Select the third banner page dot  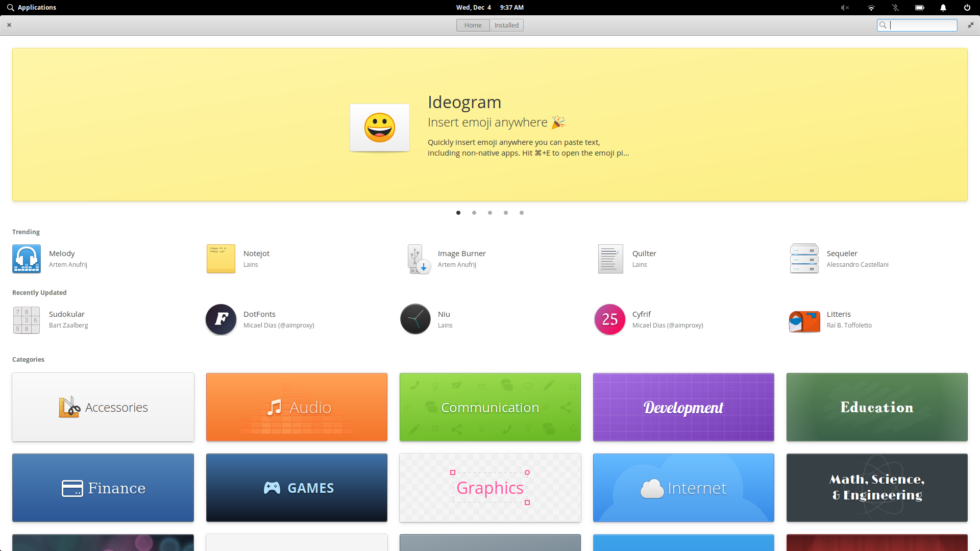(x=490, y=213)
